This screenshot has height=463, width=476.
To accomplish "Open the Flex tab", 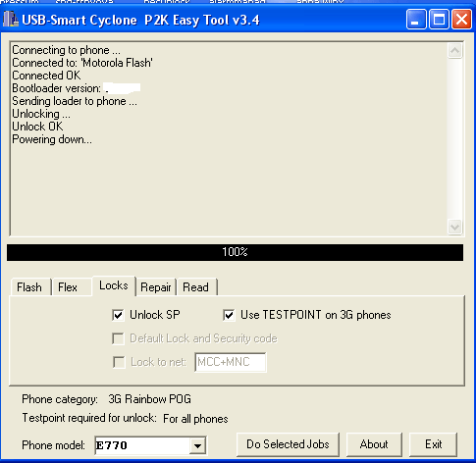I will (x=68, y=287).
